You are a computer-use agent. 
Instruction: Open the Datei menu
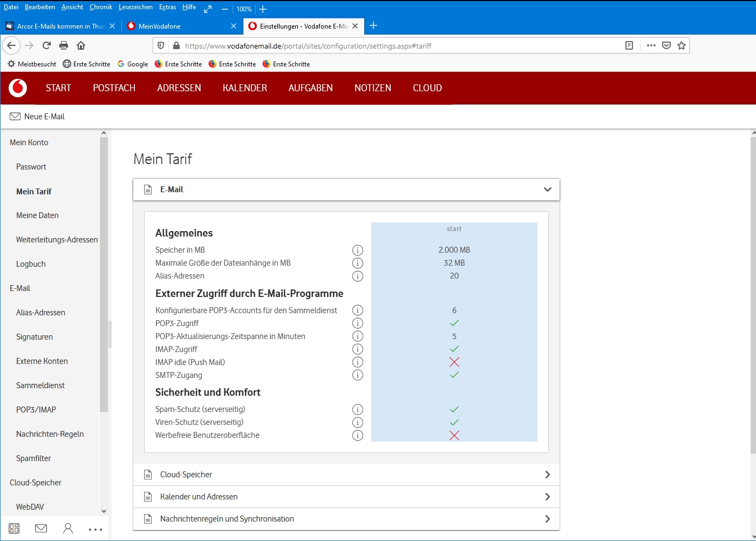point(11,7)
